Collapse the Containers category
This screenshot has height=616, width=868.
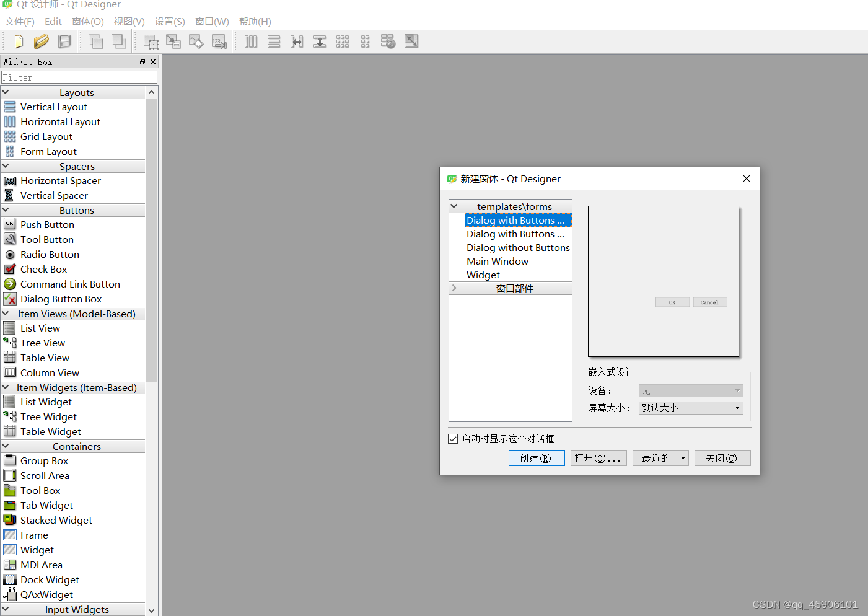(6, 446)
